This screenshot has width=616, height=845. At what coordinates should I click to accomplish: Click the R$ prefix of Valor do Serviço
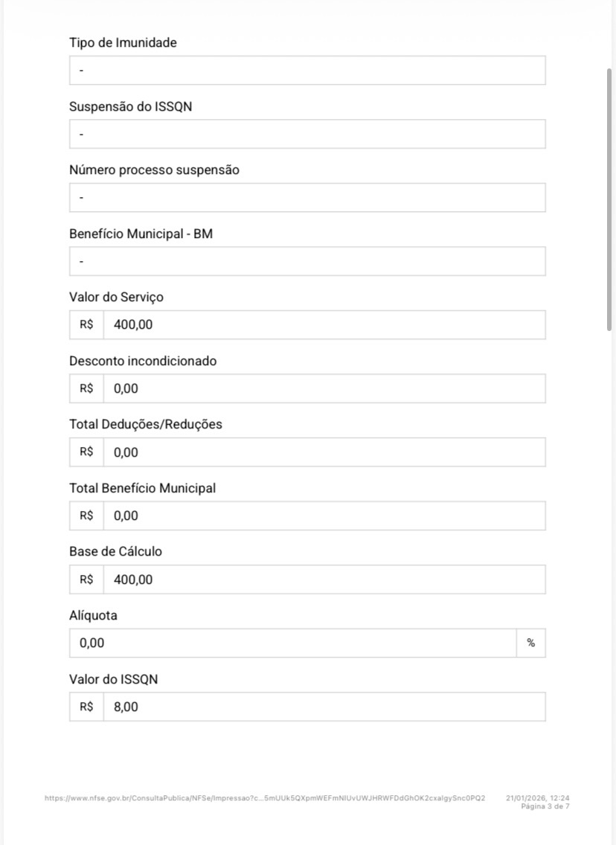coord(86,325)
